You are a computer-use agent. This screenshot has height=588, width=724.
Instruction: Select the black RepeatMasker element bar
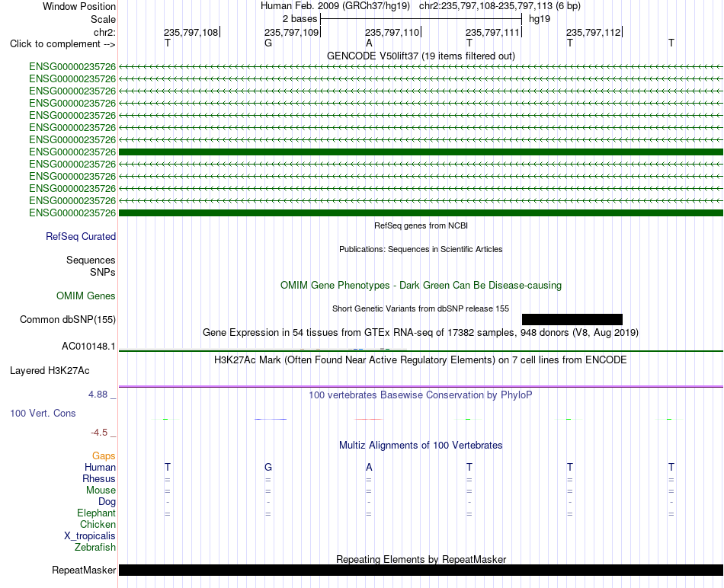pyautogui.click(x=421, y=570)
